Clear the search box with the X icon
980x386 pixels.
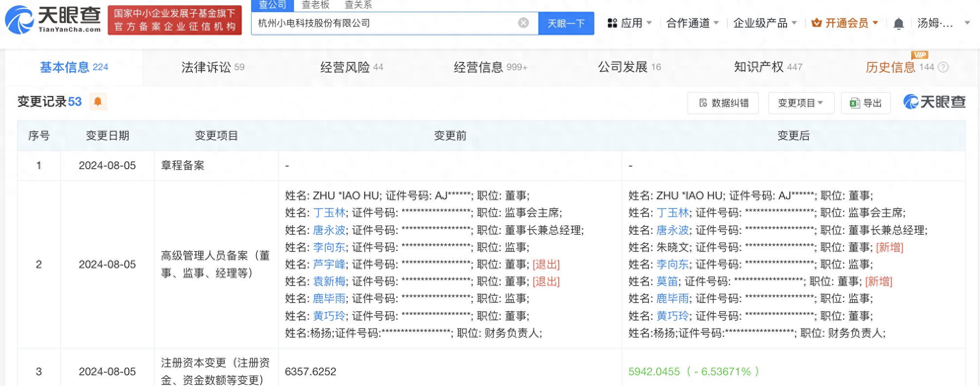click(x=523, y=23)
